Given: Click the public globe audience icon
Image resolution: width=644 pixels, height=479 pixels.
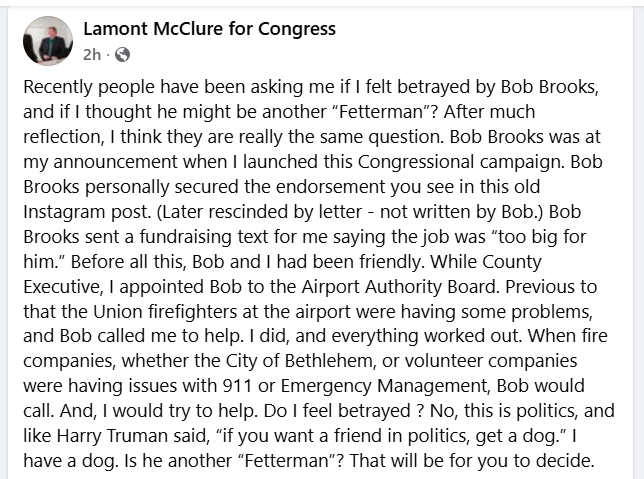Looking at the screenshot, I should click(x=123, y=53).
